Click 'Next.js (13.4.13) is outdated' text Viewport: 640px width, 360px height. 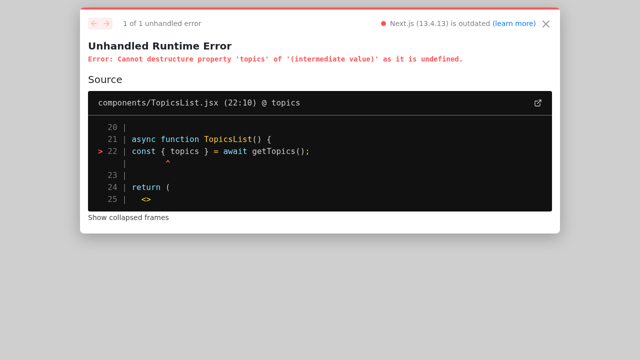tap(440, 24)
